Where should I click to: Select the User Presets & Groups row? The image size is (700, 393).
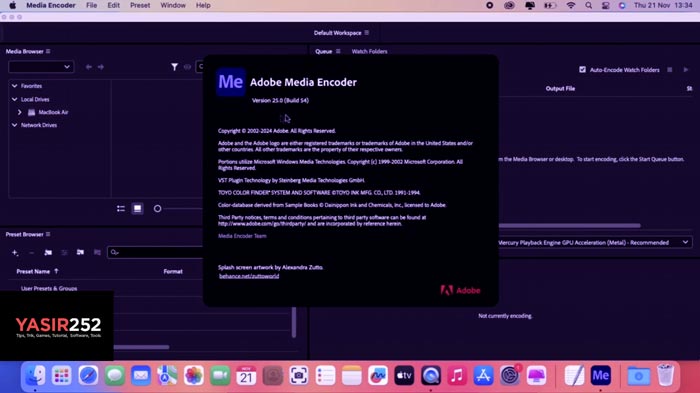(x=49, y=288)
